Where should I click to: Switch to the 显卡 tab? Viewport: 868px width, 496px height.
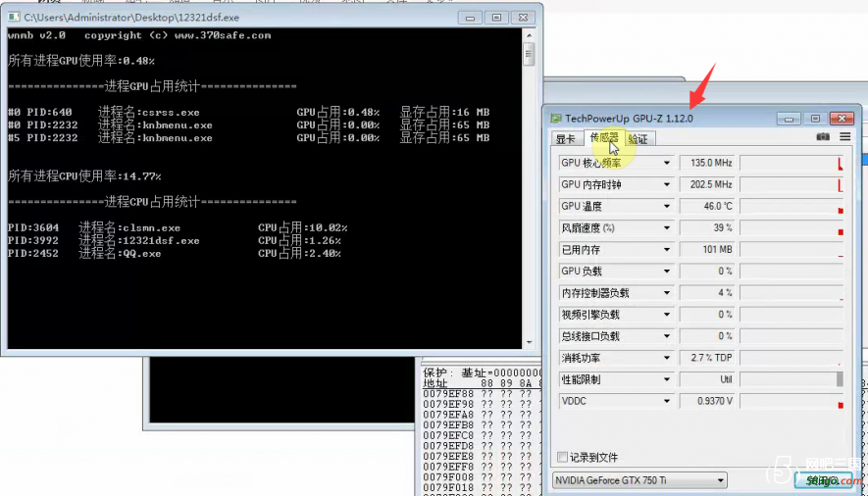tap(566, 139)
